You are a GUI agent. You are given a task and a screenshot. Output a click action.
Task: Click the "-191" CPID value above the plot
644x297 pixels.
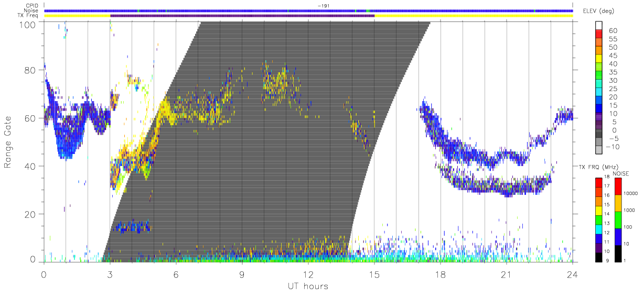pos(323,6)
